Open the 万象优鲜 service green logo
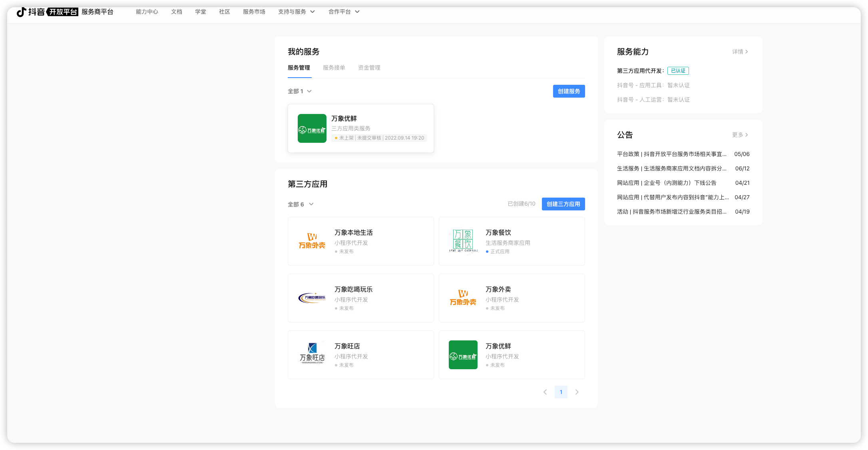Screen dimensions: 868x450 tap(312, 128)
